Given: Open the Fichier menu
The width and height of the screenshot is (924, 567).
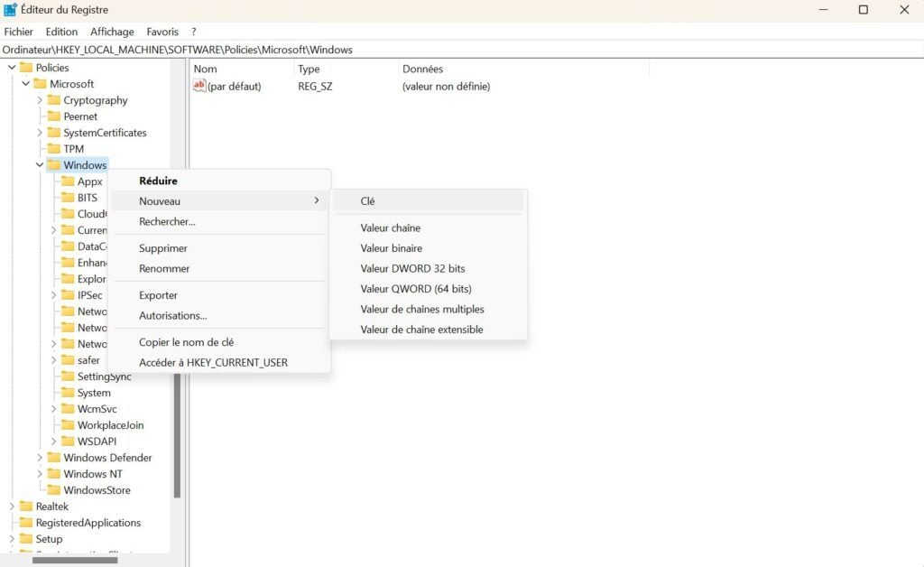Looking at the screenshot, I should (x=18, y=32).
